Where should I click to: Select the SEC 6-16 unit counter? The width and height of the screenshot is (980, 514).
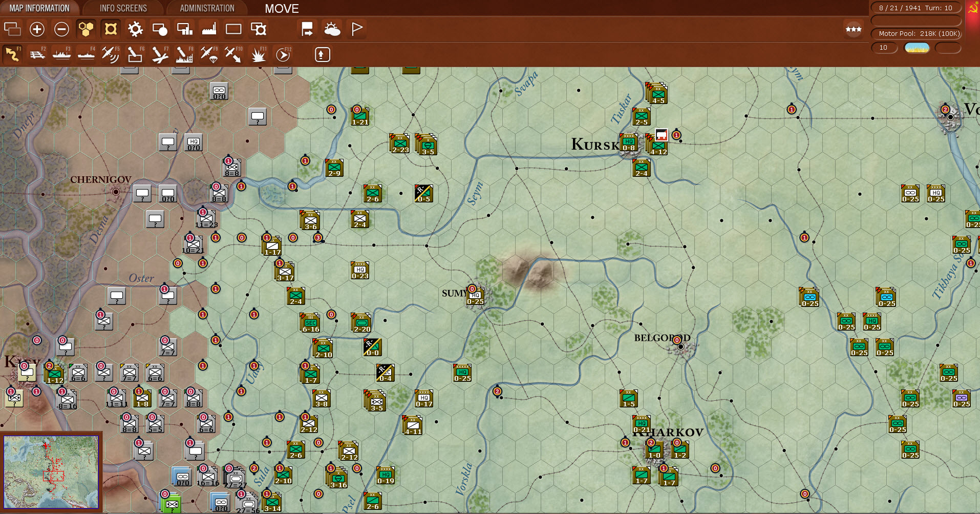point(310,323)
